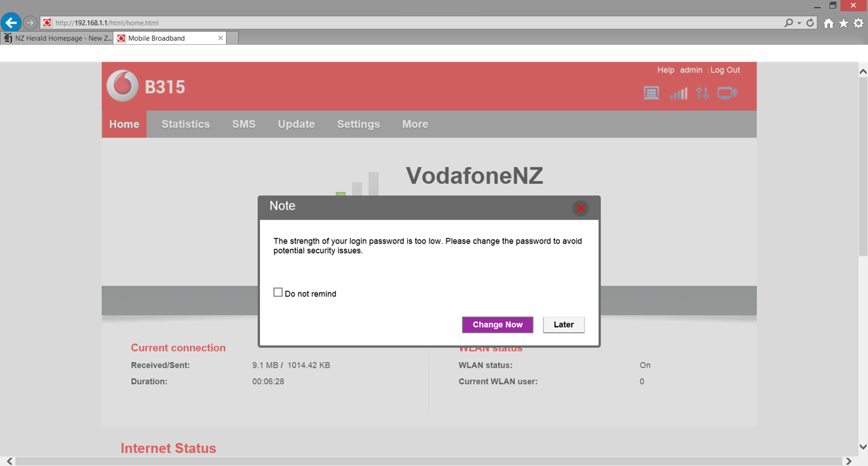Tick the Do not remind checkbox
The width and height of the screenshot is (868, 466).
pyautogui.click(x=278, y=292)
